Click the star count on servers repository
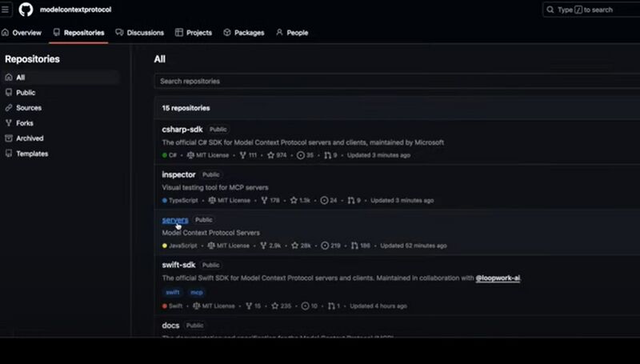640x364 pixels. point(300,246)
